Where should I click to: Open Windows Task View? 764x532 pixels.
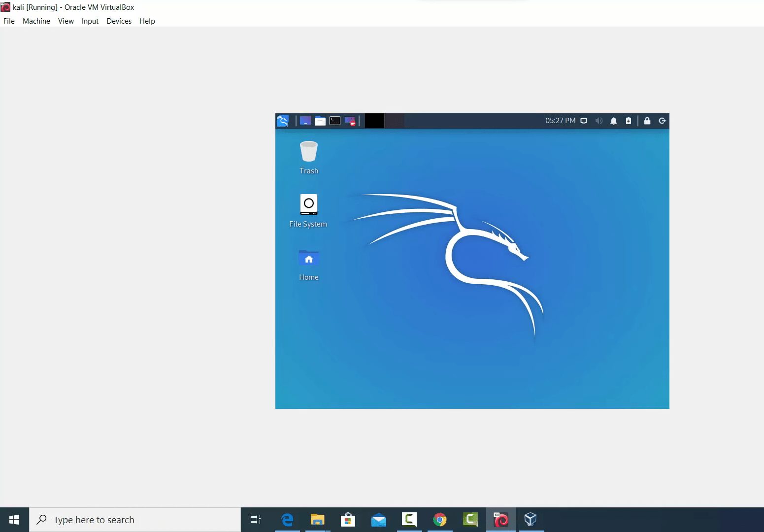click(256, 520)
